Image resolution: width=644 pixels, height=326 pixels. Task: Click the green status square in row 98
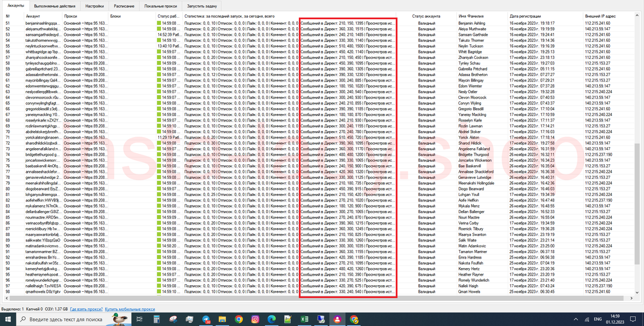pyautogui.click(x=159, y=292)
